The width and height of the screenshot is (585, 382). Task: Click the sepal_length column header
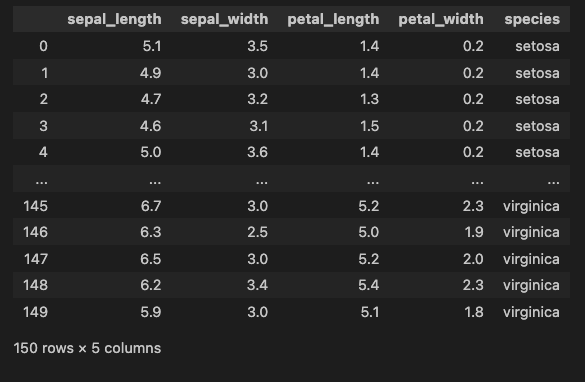114,19
